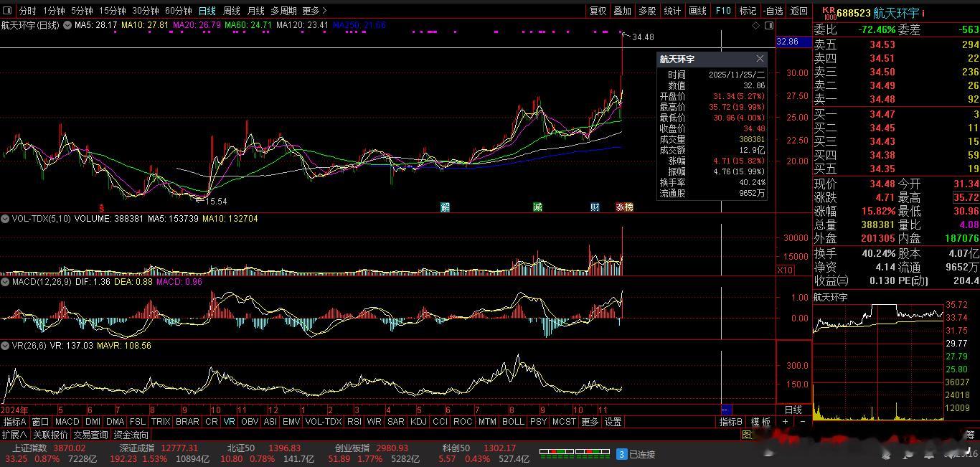This screenshot has width=980, height=467.
Task: Activate the 画线 drawing tool
Action: (x=697, y=11)
